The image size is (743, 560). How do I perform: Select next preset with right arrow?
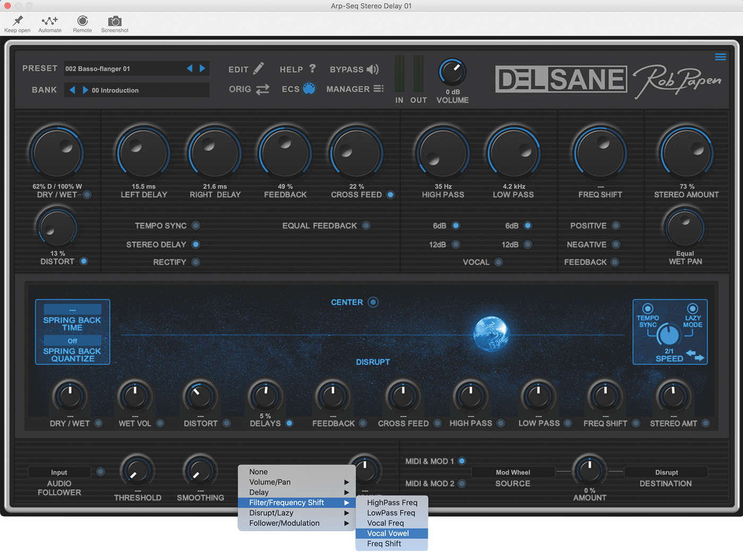(x=202, y=68)
